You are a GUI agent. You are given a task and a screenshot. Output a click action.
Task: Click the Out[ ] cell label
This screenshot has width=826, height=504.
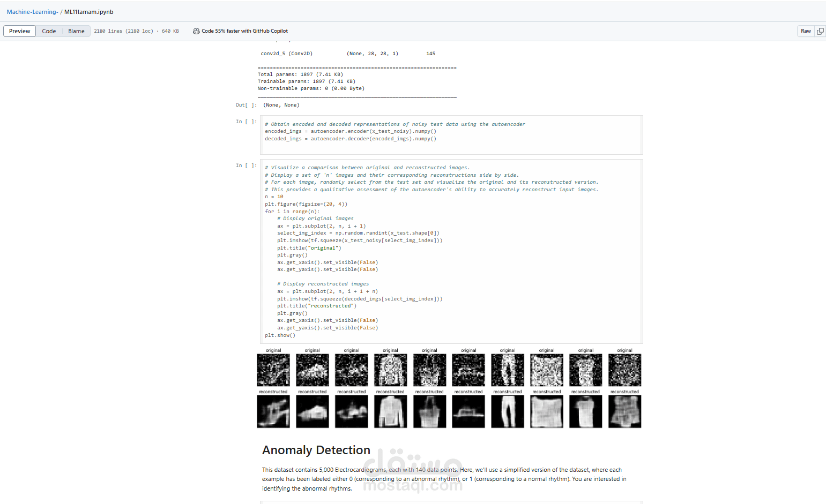coord(245,104)
